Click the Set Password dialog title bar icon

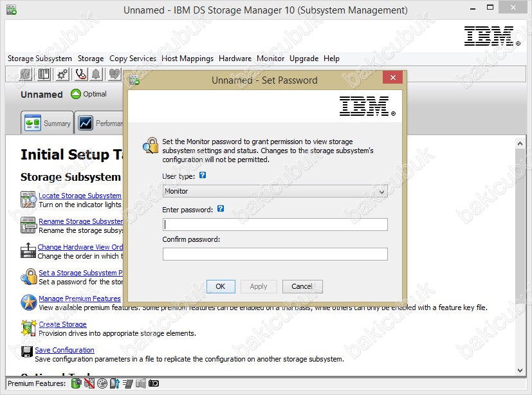tap(134, 80)
